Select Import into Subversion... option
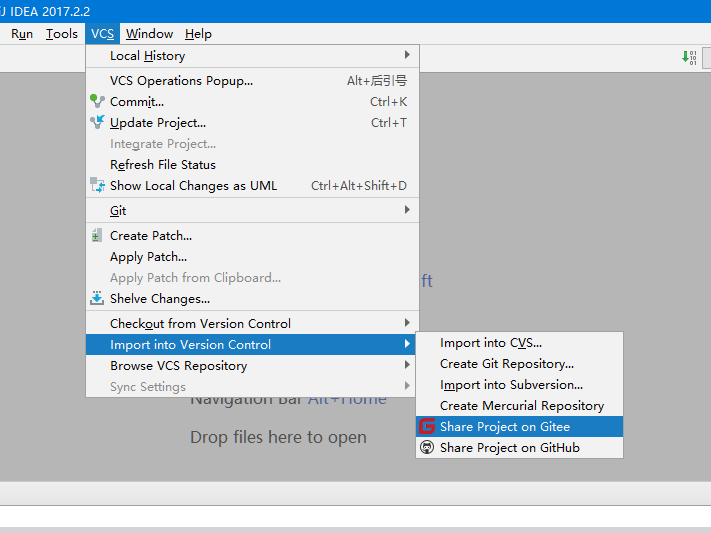This screenshot has height=533, width=711. click(x=519, y=384)
